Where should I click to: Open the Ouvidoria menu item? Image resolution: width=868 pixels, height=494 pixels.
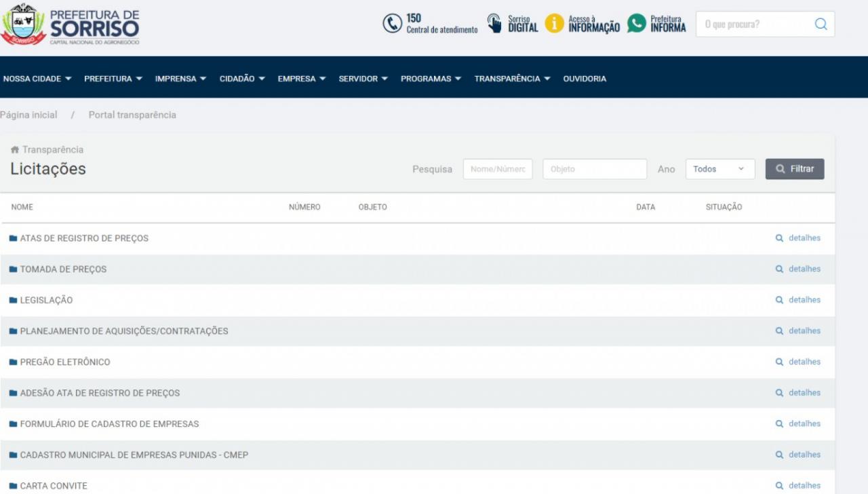(x=585, y=79)
